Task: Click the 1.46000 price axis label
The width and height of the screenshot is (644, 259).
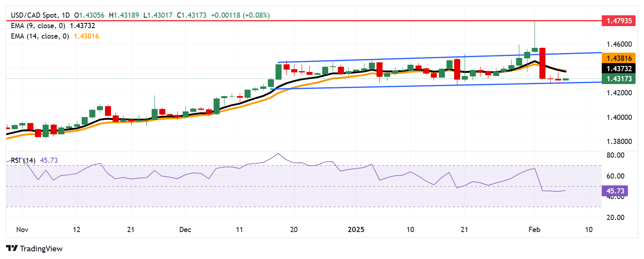Action: [x=619, y=44]
